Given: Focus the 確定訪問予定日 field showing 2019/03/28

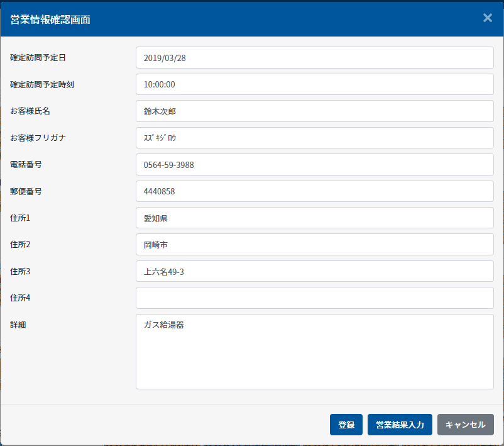Looking at the screenshot, I should pyautogui.click(x=314, y=58).
